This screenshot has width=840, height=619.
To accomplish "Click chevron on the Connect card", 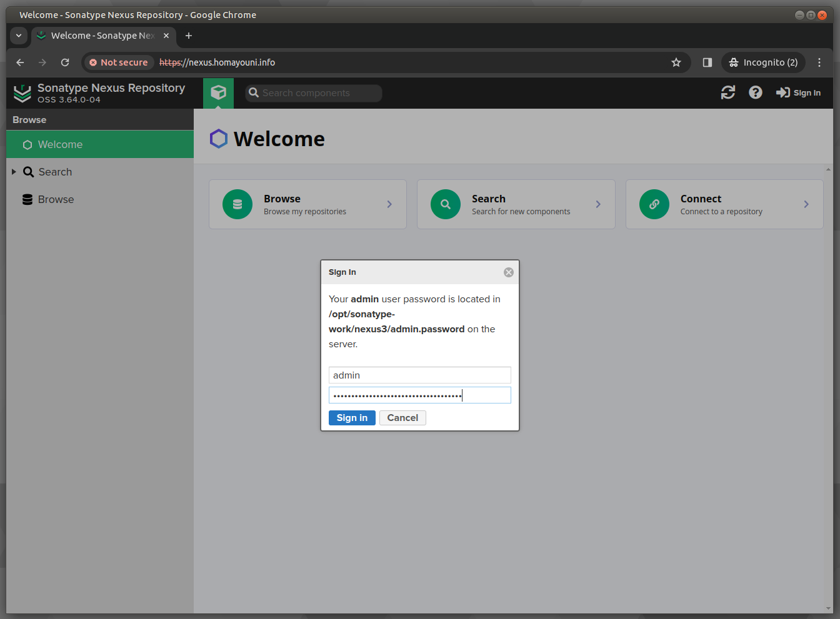I will tap(806, 204).
